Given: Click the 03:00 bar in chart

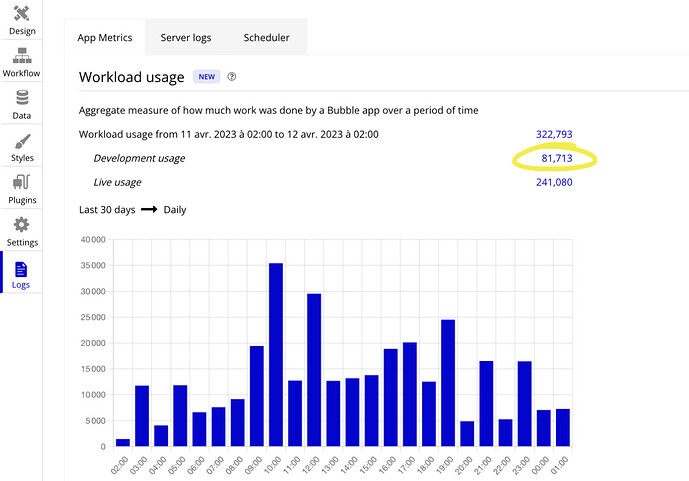Looking at the screenshot, I should [142, 416].
